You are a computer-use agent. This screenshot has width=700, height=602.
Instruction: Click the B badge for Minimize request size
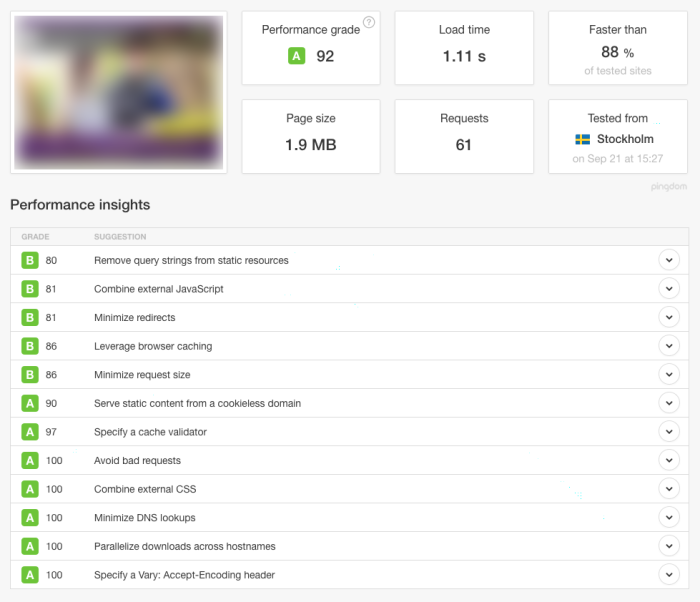click(x=30, y=374)
